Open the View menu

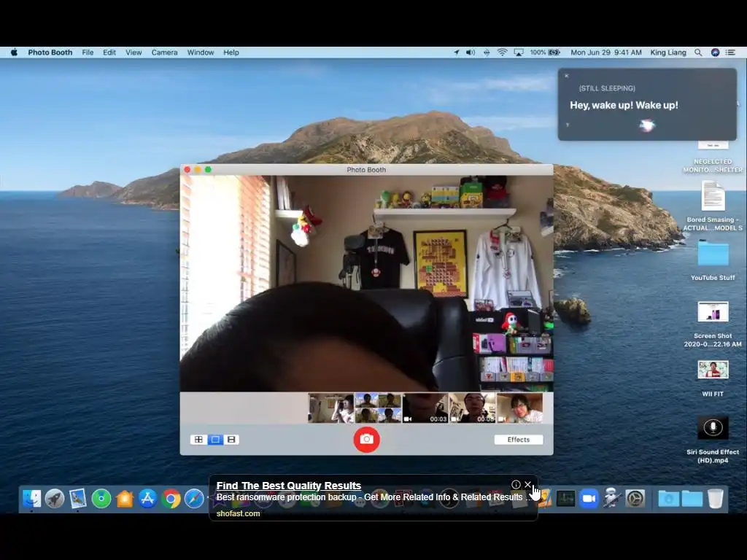[133, 52]
